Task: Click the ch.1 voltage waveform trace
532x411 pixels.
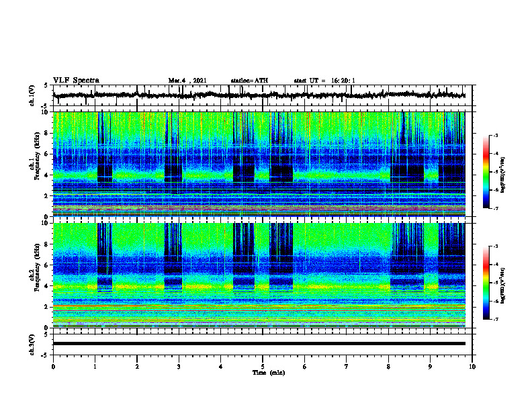Action: [259, 95]
